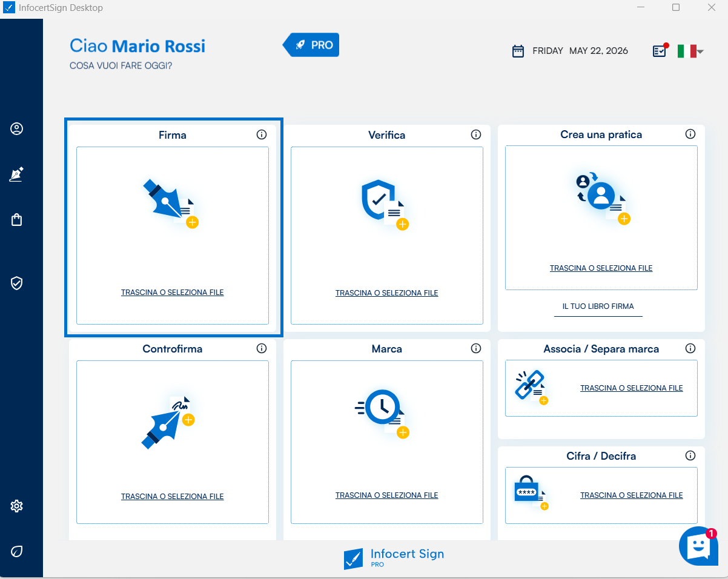Show info for the Firma card
The height and width of the screenshot is (579, 728).
click(x=262, y=134)
